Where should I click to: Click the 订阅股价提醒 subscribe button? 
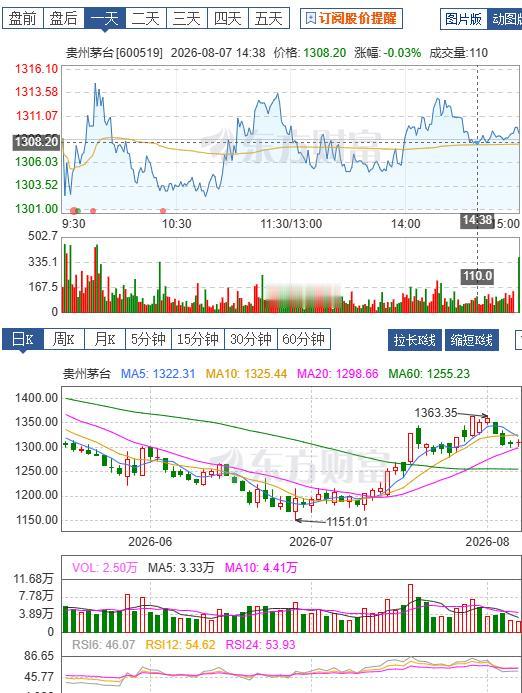tap(351, 19)
